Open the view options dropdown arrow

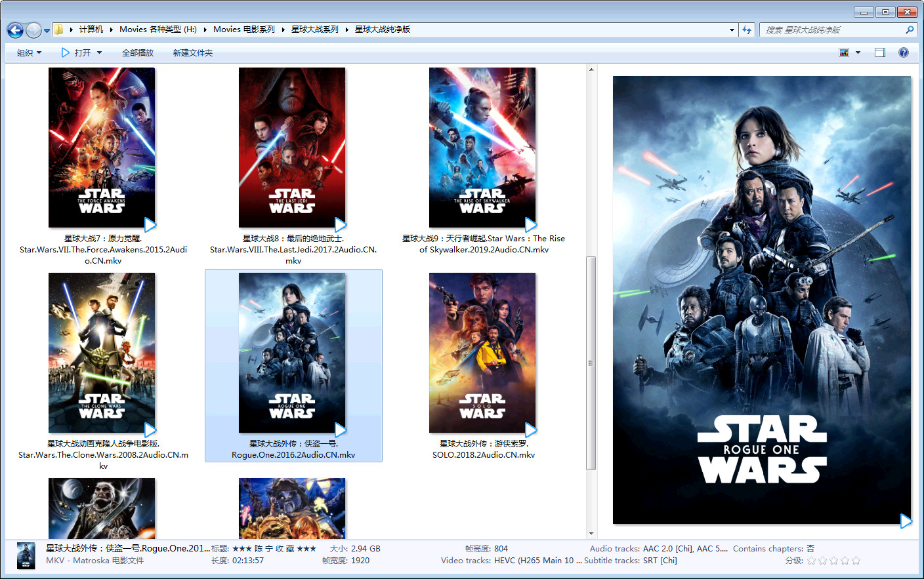pyautogui.click(x=858, y=52)
